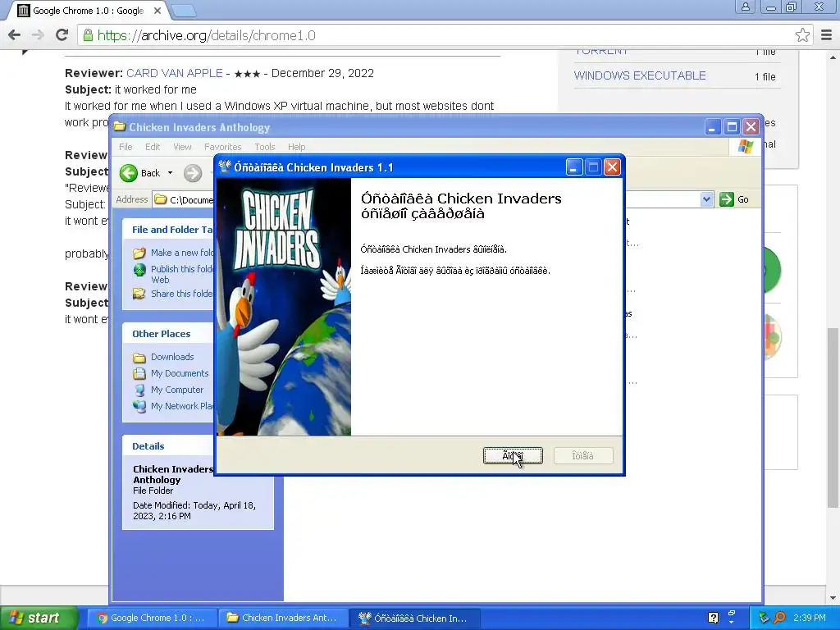Minimize the Chicken Invaders Anthology window
This screenshot has height=630, width=840.
click(x=712, y=127)
